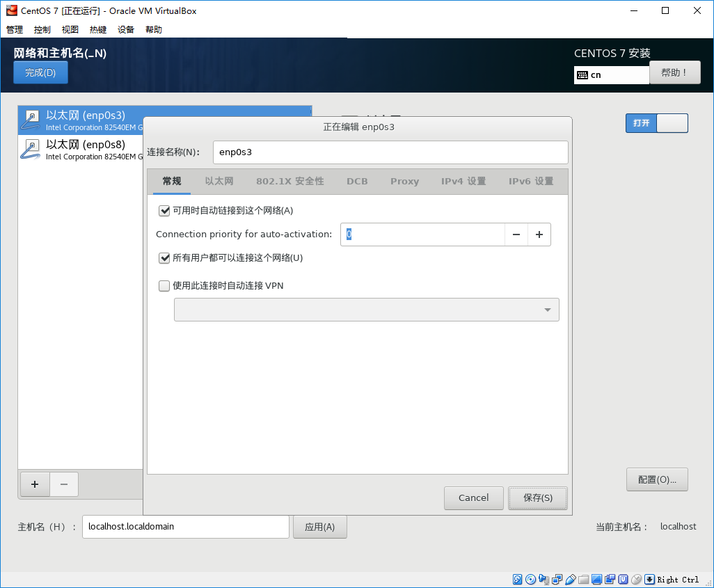The height and width of the screenshot is (588, 714).
Task: Open the 管理 menu
Action: pos(15,30)
